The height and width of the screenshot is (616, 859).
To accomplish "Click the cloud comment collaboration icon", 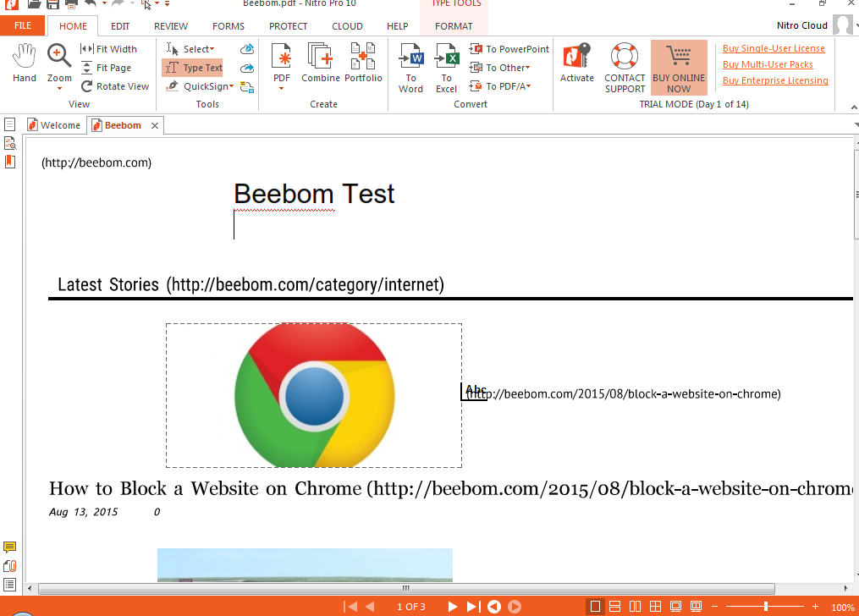I will pyautogui.click(x=247, y=86).
